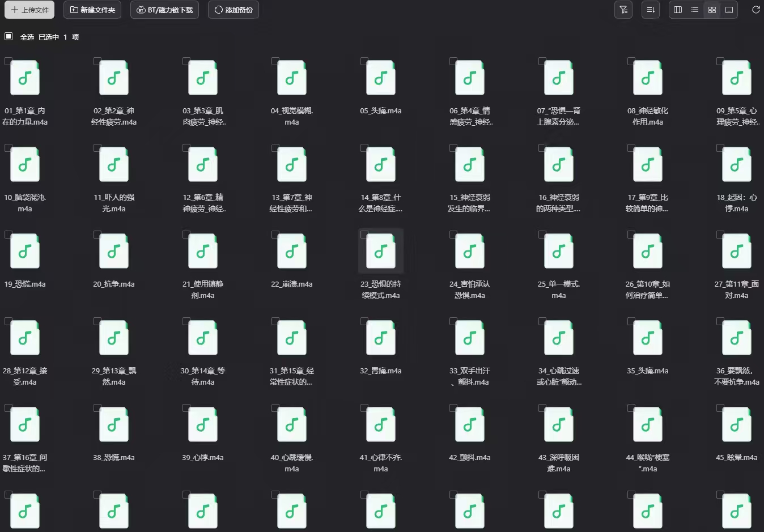Select file name 40_心跳缓慢.m4a
This screenshot has height=532, width=764.
(x=292, y=463)
